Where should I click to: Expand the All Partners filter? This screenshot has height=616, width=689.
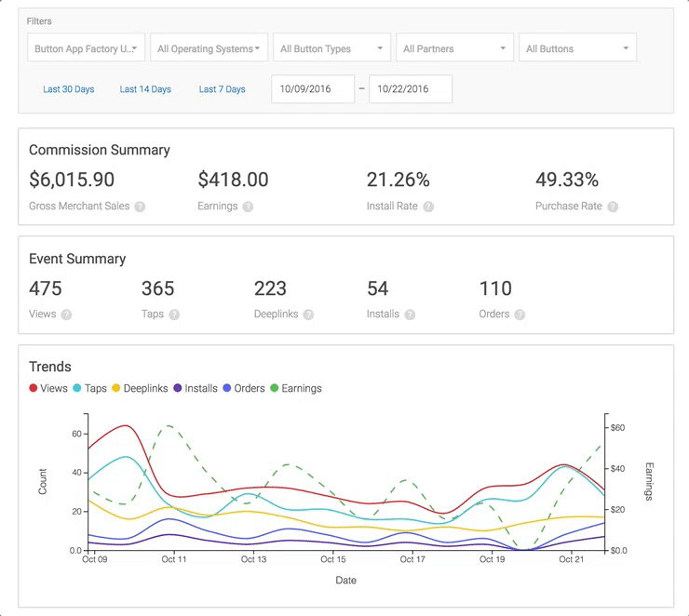click(x=454, y=47)
